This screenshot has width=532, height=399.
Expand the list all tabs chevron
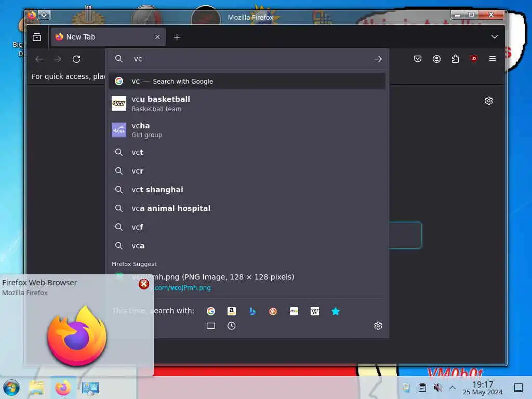495,37
